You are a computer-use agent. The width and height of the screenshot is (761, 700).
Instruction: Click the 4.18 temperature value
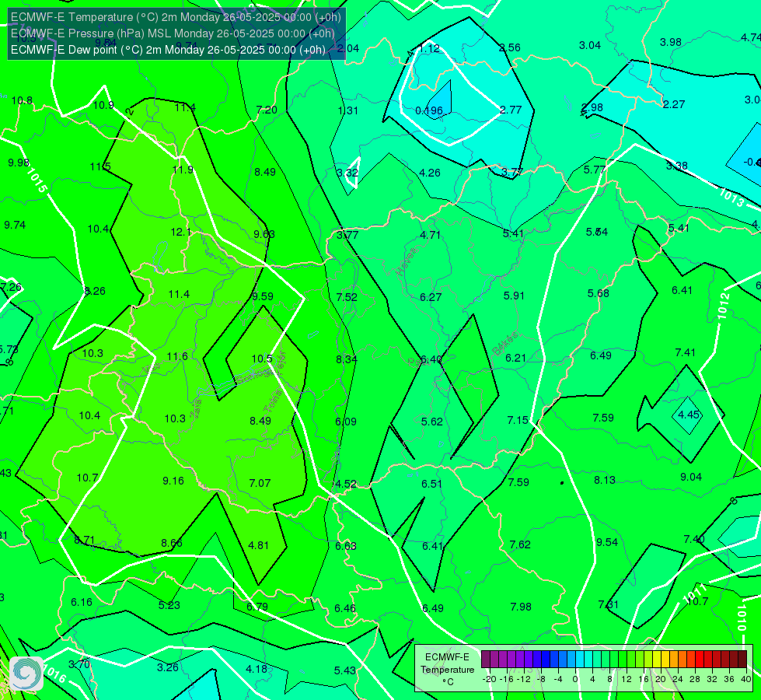coord(257,670)
